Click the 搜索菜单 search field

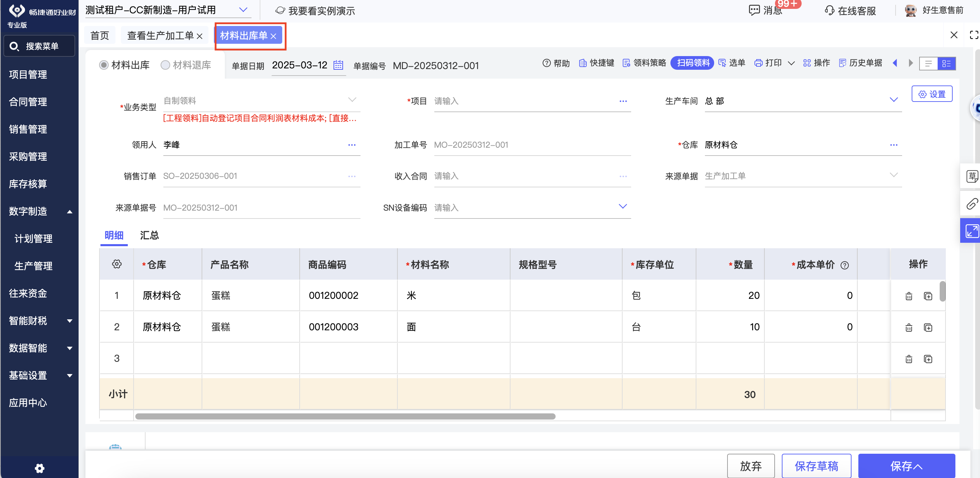[39, 46]
